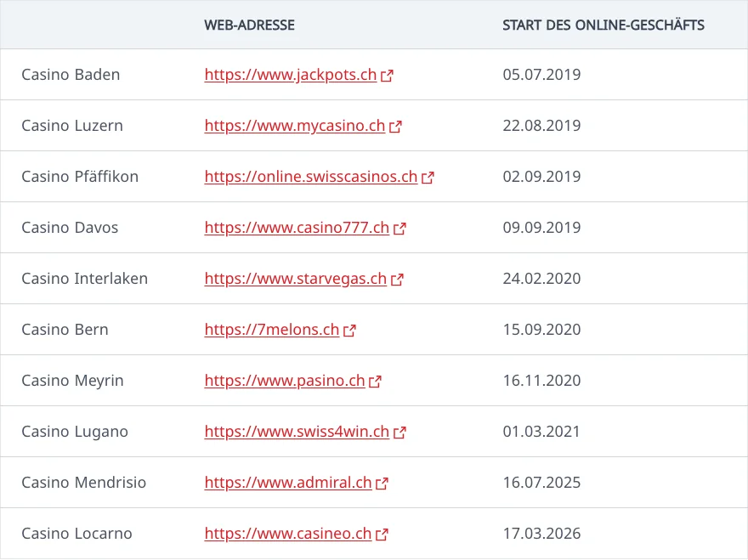
Task: Open the jackpots.ch link
Action: click(x=291, y=75)
